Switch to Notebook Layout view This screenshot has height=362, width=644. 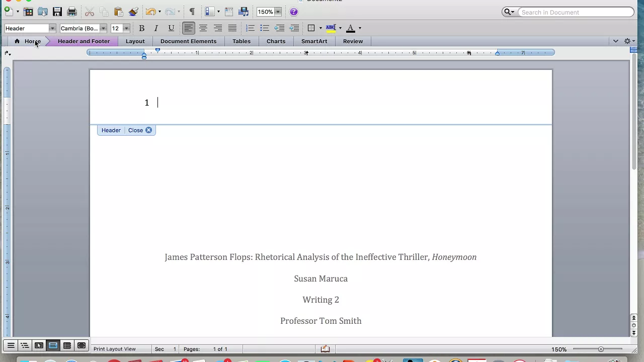[x=67, y=345]
